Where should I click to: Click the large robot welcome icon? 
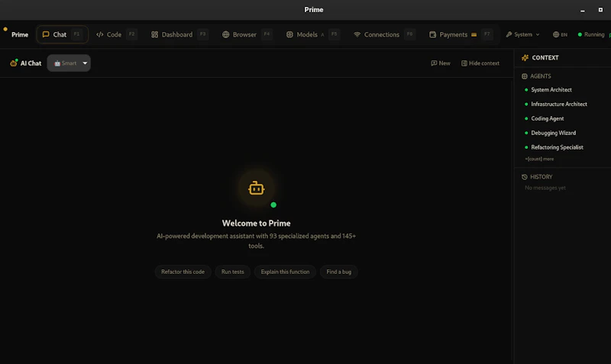click(256, 188)
